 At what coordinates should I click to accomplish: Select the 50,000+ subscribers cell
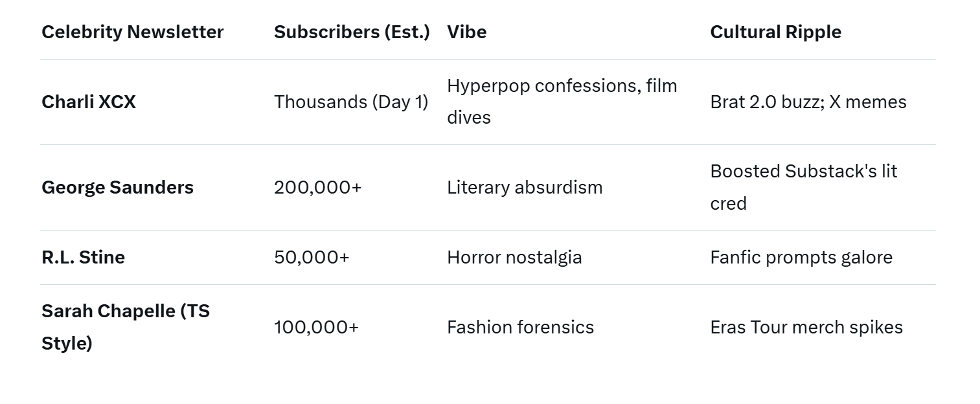(312, 257)
